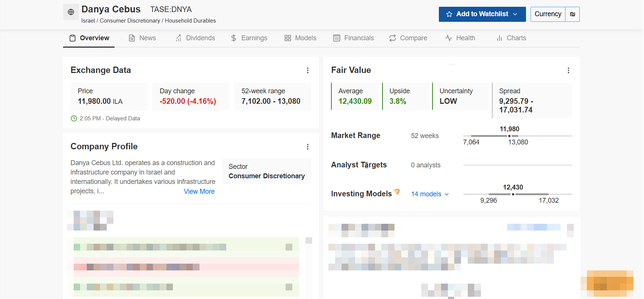Click the star icon in Add to Watchlist
This screenshot has height=299, width=644.
[x=449, y=14]
